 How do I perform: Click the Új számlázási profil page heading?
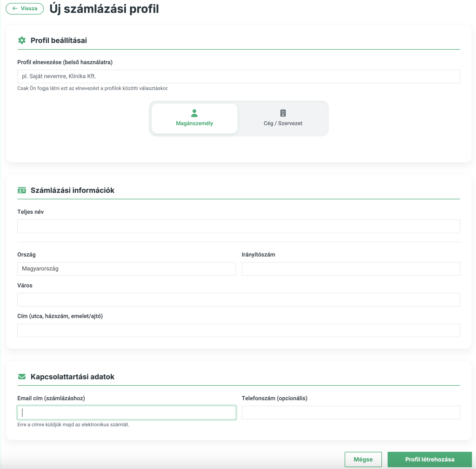tap(104, 9)
